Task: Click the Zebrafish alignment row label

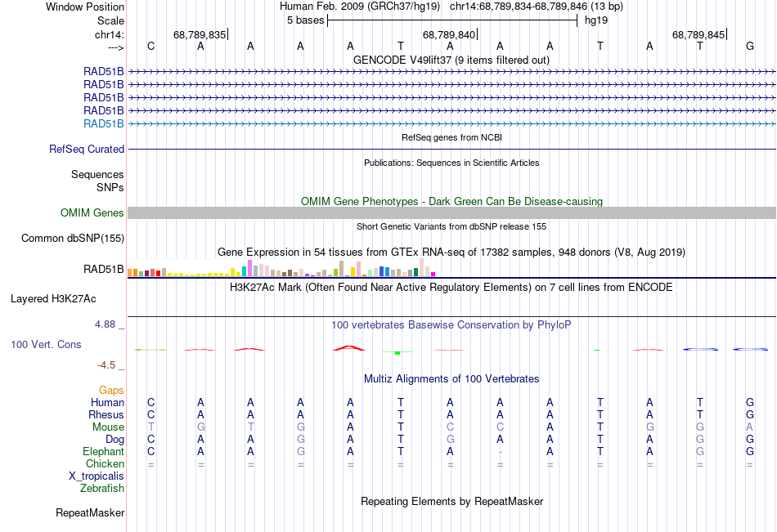Action: pyautogui.click(x=102, y=489)
